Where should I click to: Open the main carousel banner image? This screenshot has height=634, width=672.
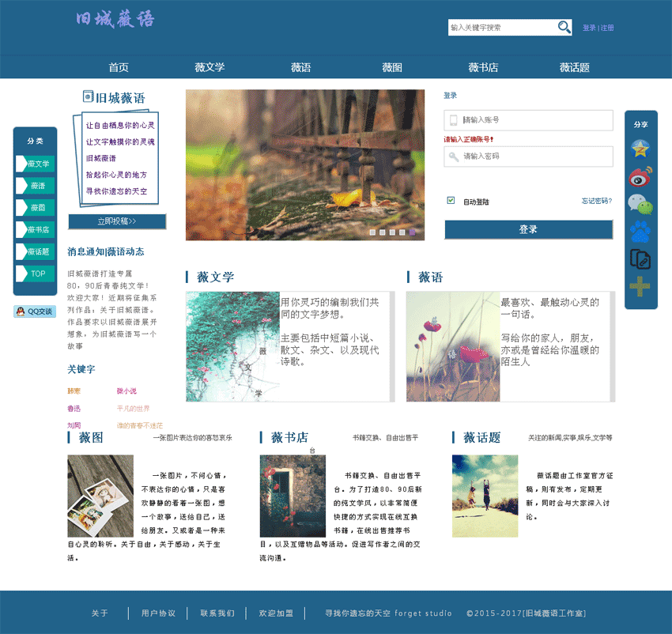click(305, 164)
